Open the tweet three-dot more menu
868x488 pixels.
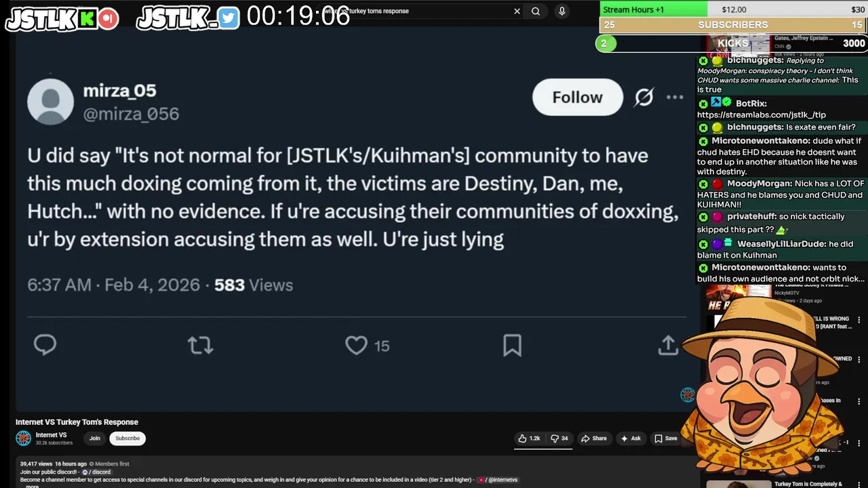coord(675,98)
